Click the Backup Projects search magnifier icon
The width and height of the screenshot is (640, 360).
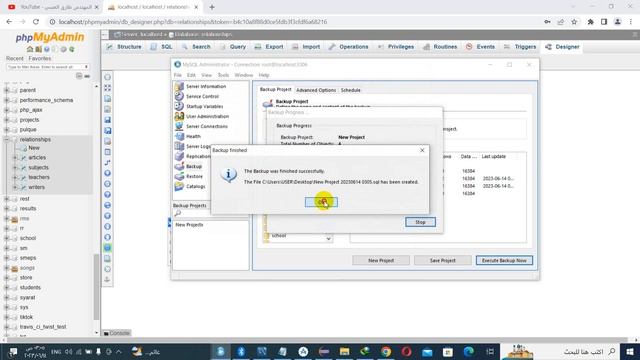coord(178,213)
